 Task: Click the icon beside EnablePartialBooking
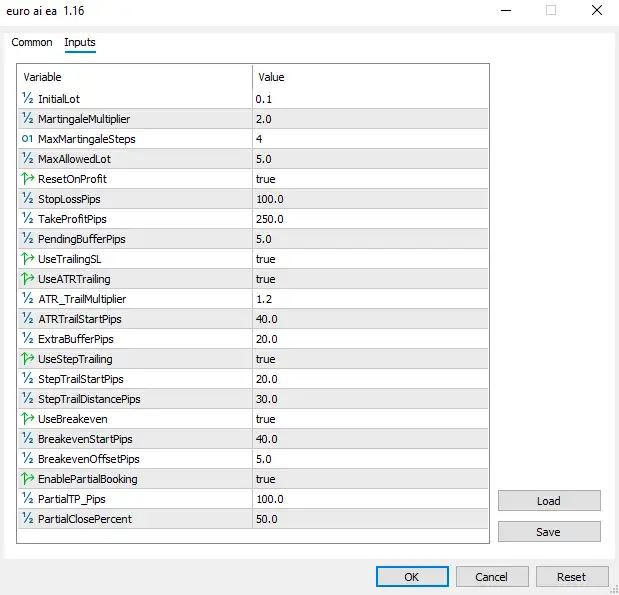click(x=27, y=479)
